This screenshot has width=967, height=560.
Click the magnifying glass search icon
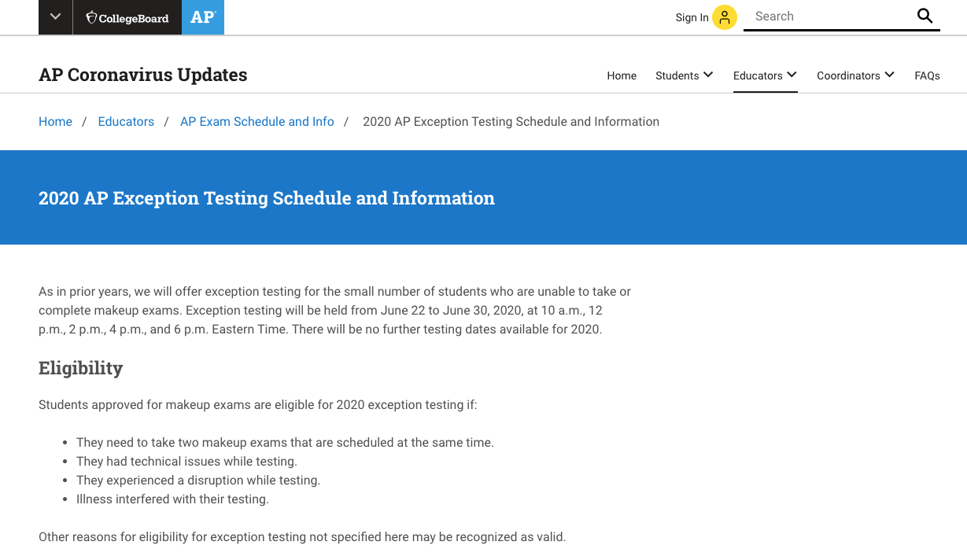925,16
